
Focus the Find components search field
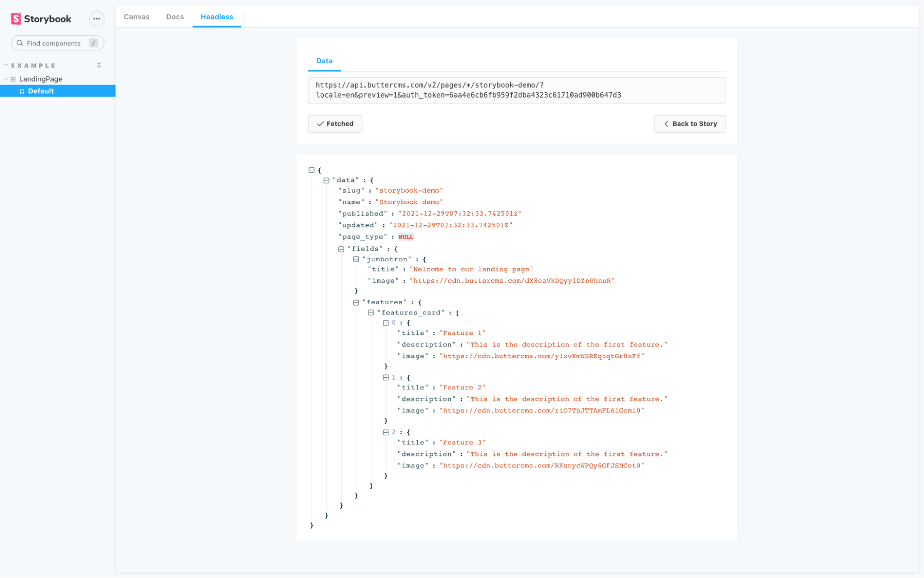point(58,43)
